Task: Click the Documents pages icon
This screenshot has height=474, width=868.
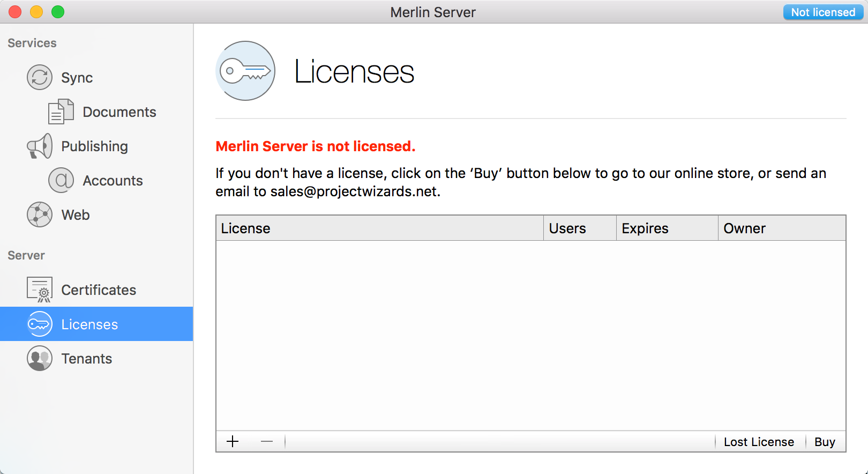Action: pos(61,112)
